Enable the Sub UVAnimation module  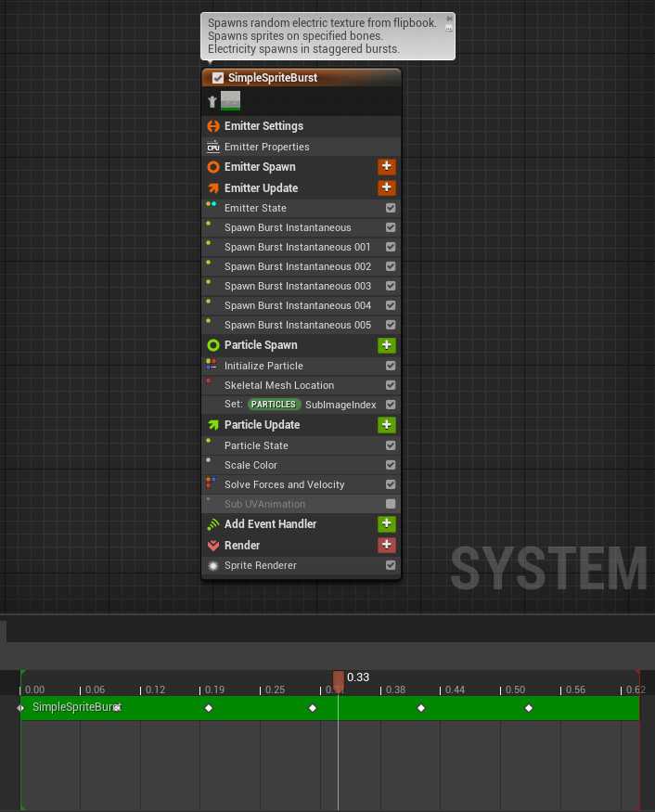(x=391, y=504)
